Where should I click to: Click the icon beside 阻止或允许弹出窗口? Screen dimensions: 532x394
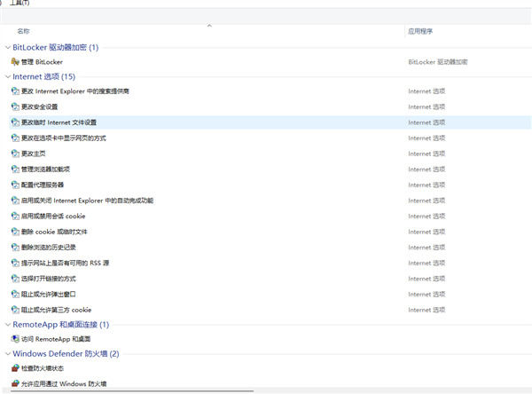[15, 294]
